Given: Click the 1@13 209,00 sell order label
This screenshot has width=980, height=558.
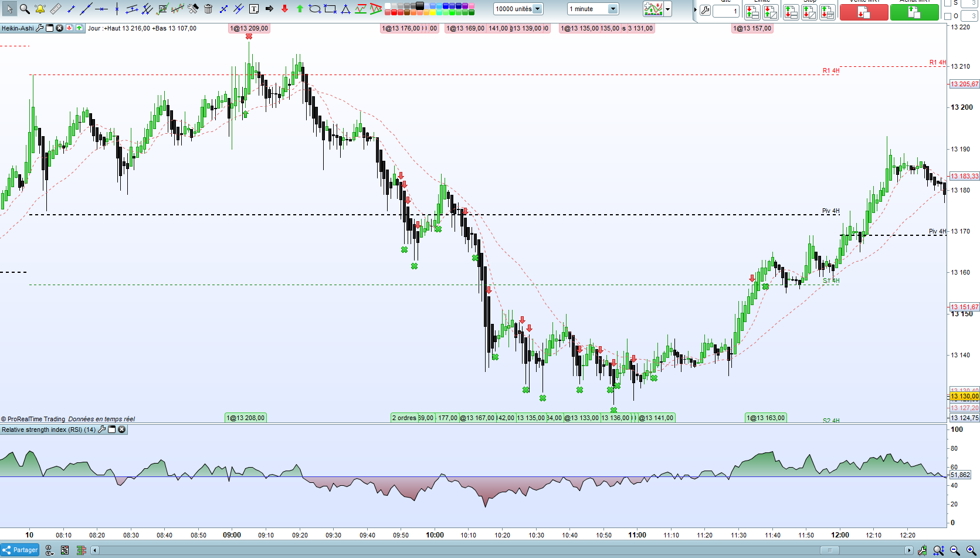Looking at the screenshot, I should pyautogui.click(x=249, y=28).
